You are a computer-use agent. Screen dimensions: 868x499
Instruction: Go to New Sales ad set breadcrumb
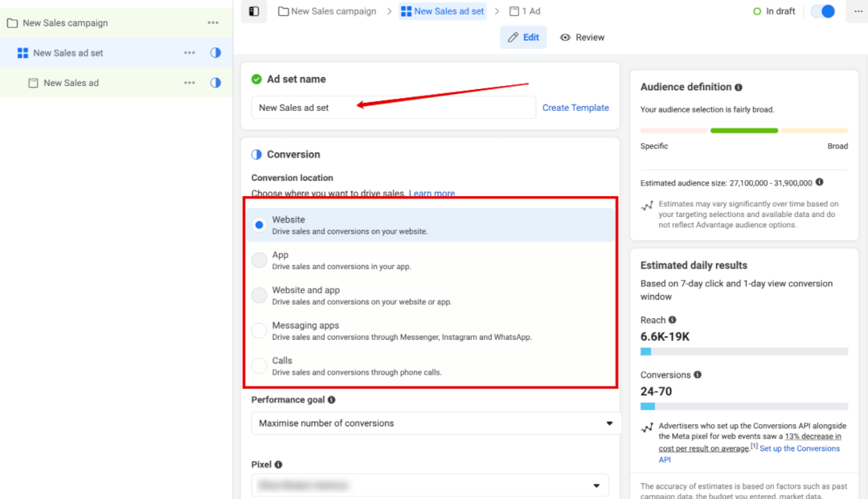point(443,11)
